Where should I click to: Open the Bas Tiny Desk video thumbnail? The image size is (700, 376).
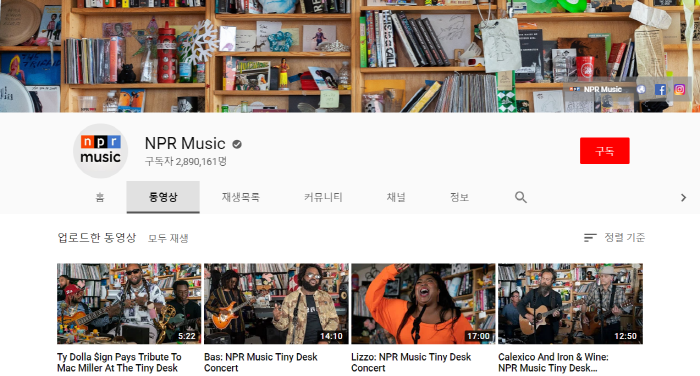pos(276,304)
